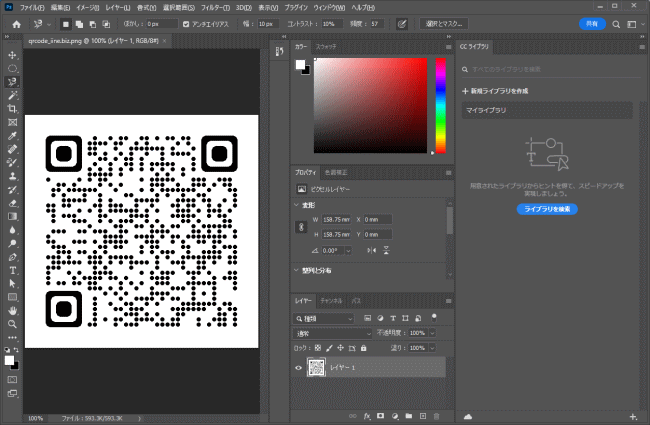Select the Elliptical Marquee tool
This screenshot has width=650, height=425.
tap(12, 68)
